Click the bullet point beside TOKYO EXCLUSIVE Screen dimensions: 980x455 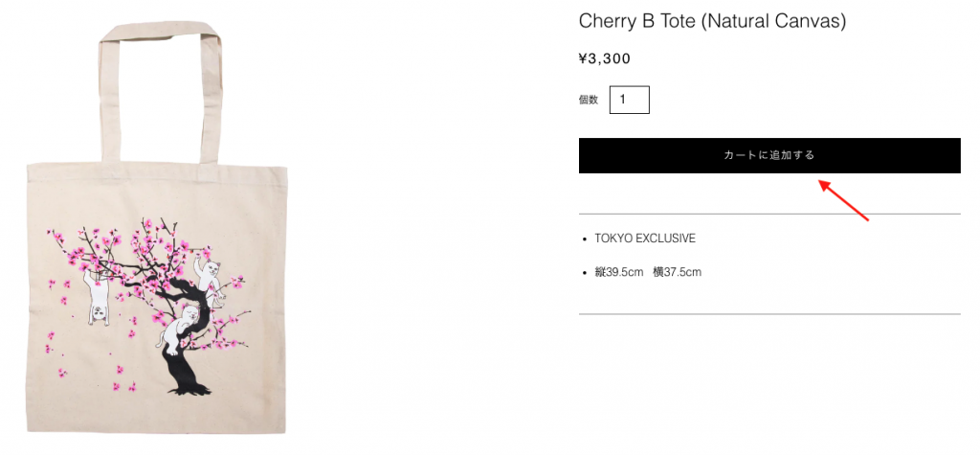(585, 239)
